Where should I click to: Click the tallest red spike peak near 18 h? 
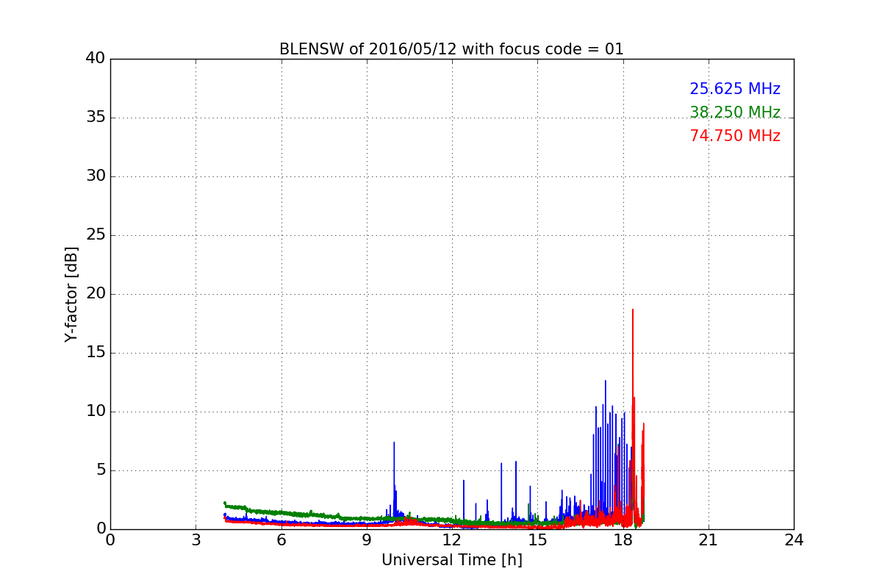[632, 309]
